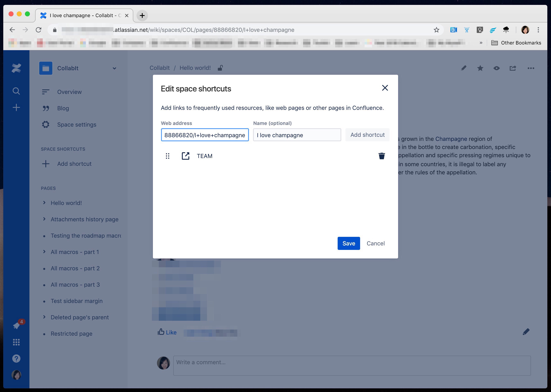Click the lightbulb extension icon

tap(479, 30)
